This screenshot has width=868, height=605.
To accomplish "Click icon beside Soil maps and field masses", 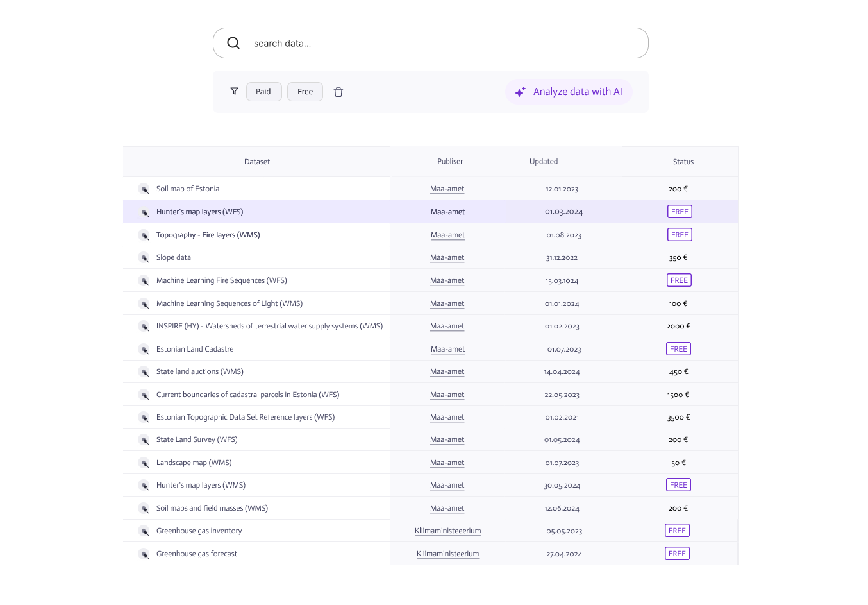I will pyautogui.click(x=144, y=508).
